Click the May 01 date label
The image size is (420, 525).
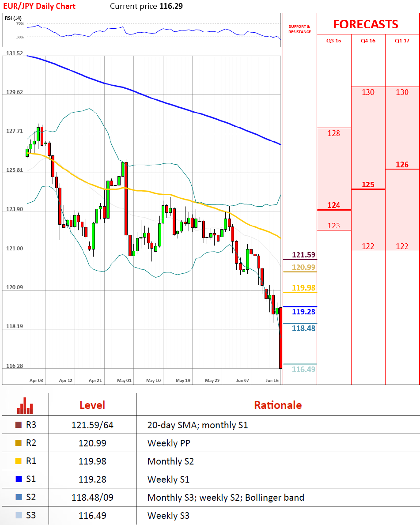point(124,380)
